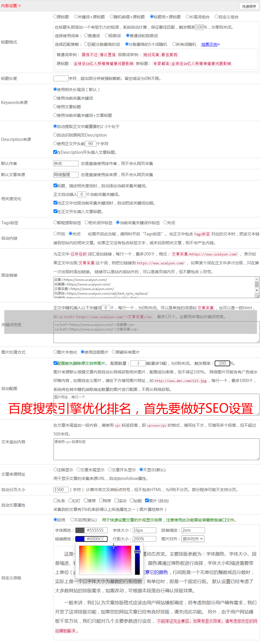Toggle 标题、描述相关度低时 auto-add keyword checkbox
Image resolution: width=261 pixels, height=644 pixels.
55,186
